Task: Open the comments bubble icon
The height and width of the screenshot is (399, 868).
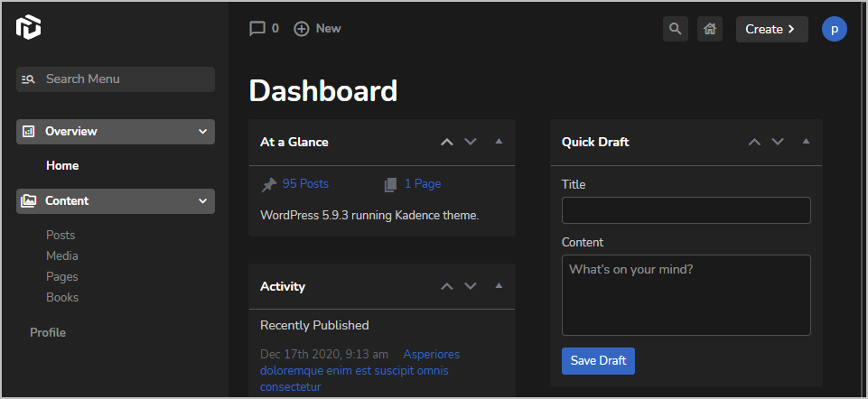Action: coord(257,29)
